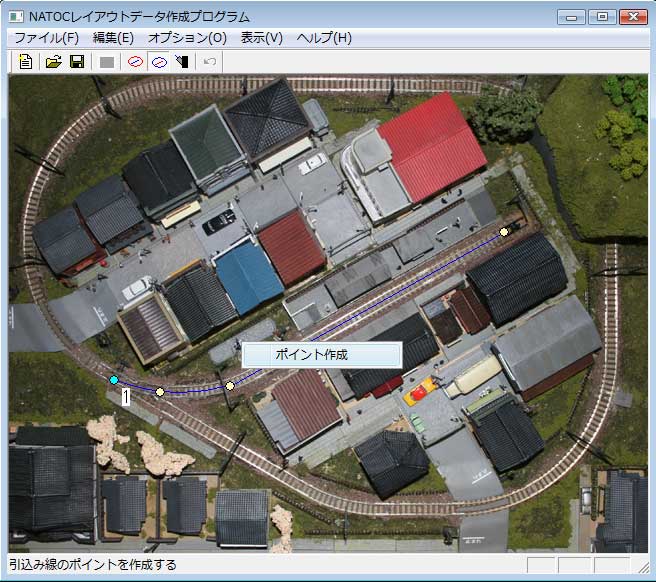Open the 表示(V) menu
The height and width of the screenshot is (582, 656).
pos(262,38)
